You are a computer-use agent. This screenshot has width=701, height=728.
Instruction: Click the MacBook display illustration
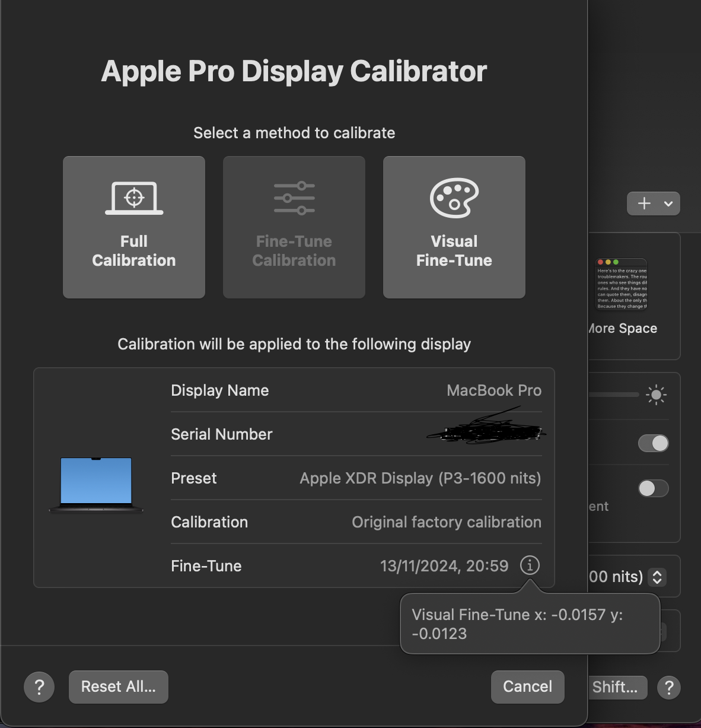click(95, 484)
